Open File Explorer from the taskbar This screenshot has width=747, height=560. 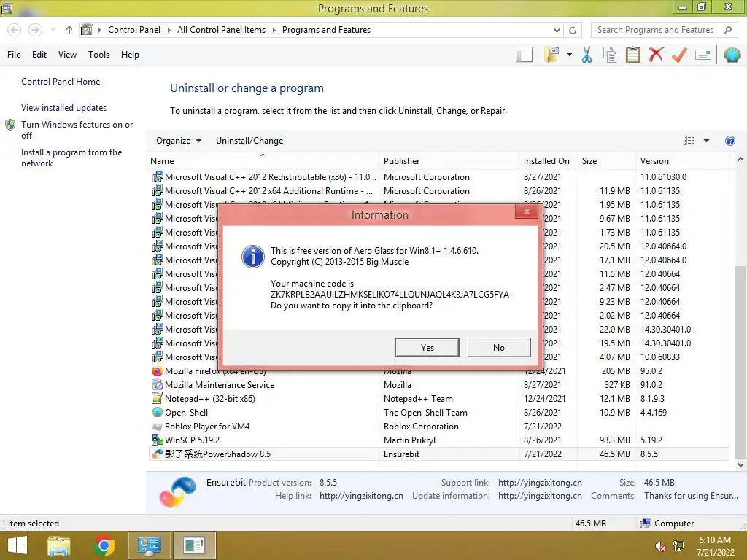[x=59, y=545]
